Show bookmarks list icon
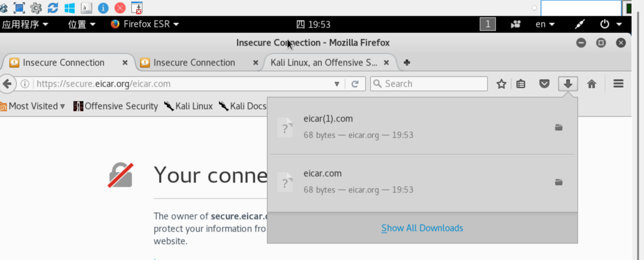The height and width of the screenshot is (260, 644). (x=521, y=84)
